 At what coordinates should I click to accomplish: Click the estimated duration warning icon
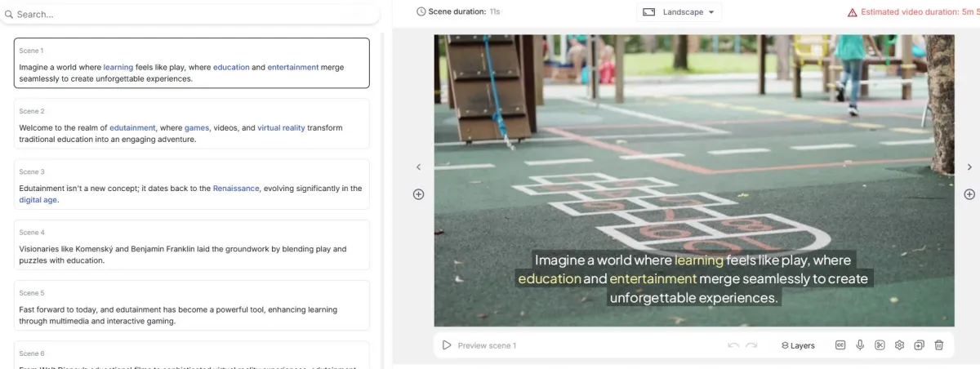852,12
